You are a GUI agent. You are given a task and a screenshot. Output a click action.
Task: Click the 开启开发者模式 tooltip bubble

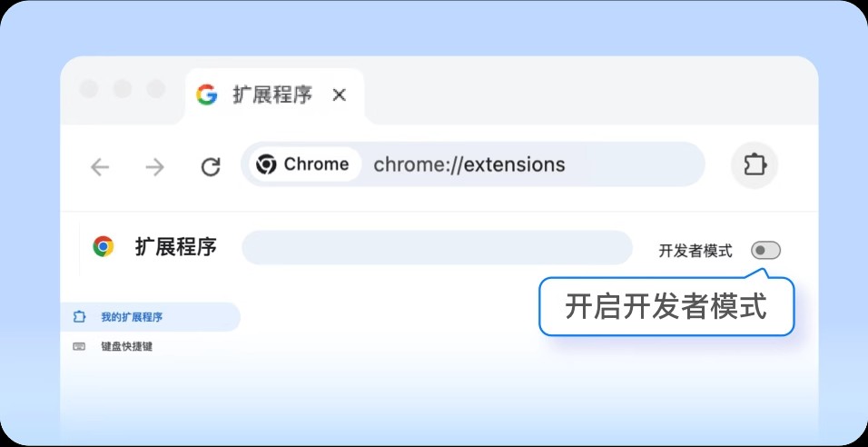point(666,307)
